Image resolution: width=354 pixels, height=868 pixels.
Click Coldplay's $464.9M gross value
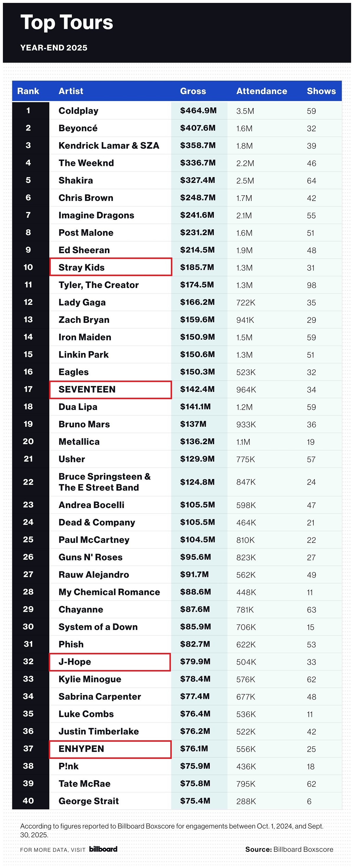(x=199, y=110)
